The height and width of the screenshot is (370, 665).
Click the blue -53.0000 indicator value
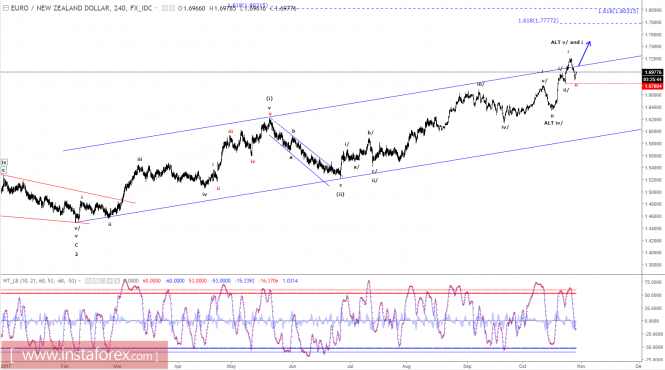coord(221,280)
